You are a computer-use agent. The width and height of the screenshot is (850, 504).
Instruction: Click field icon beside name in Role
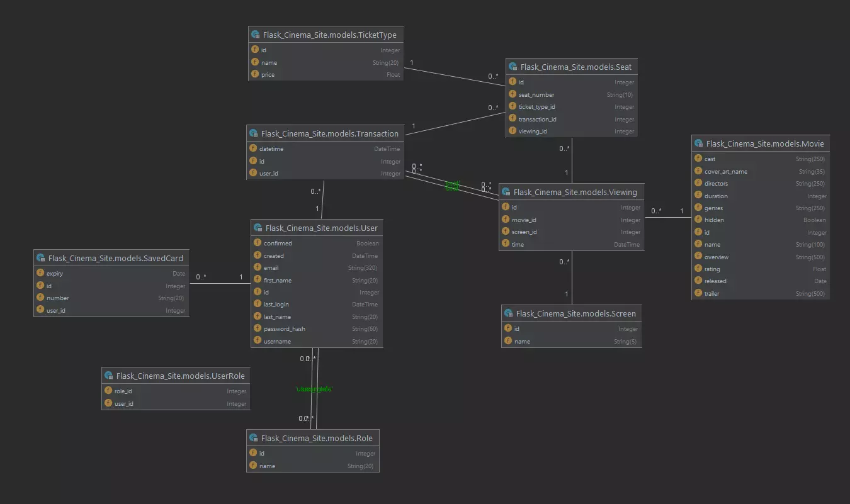point(253,466)
